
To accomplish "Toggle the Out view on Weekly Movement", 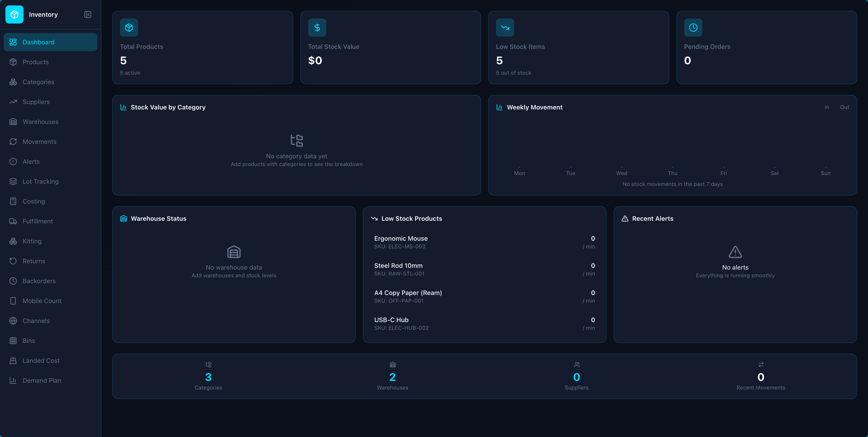I will pos(845,107).
